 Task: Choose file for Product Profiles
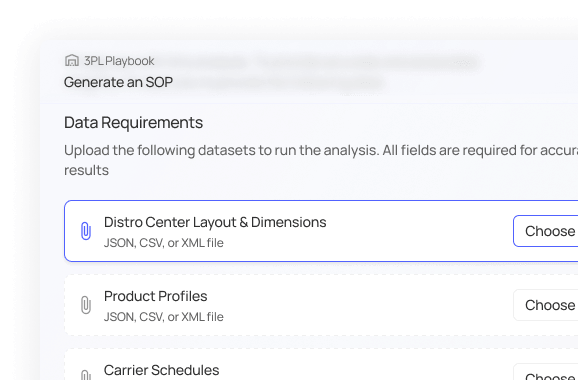546,305
